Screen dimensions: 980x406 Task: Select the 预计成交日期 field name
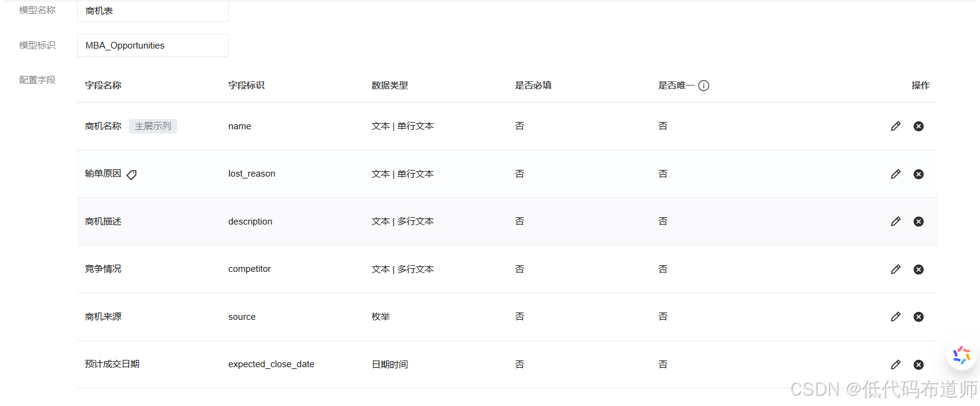pyautogui.click(x=112, y=364)
